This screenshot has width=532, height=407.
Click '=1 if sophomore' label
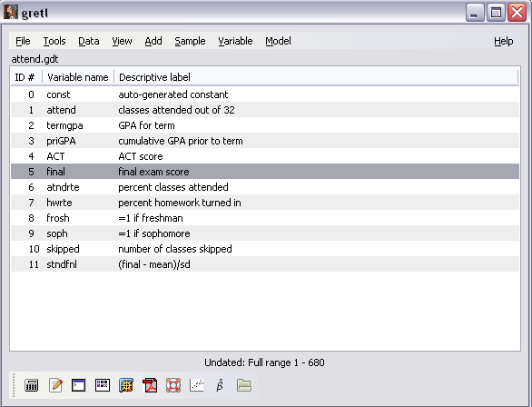point(154,233)
